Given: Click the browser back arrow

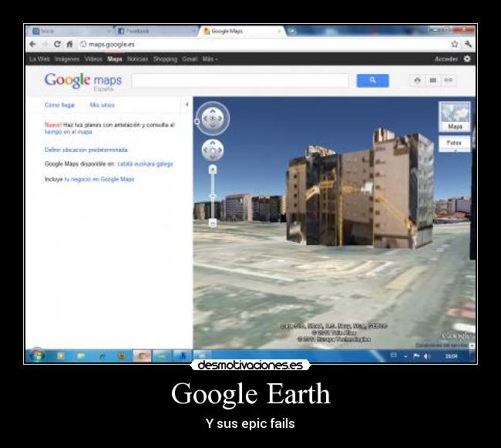Looking at the screenshot, I should click(x=32, y=44).
